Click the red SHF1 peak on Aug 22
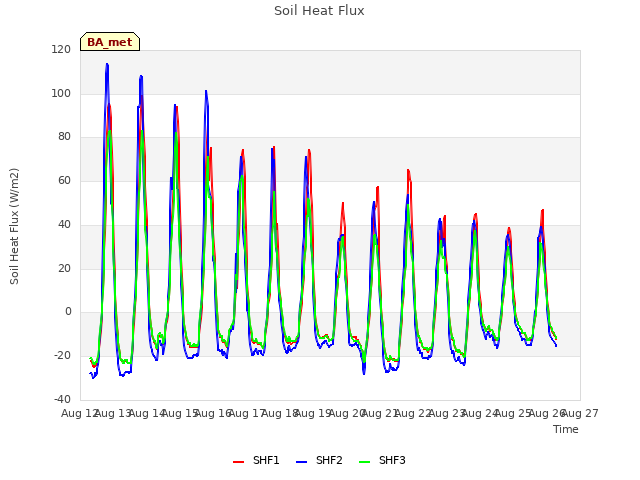The image size is (640, 480). [x=408, y=170]
